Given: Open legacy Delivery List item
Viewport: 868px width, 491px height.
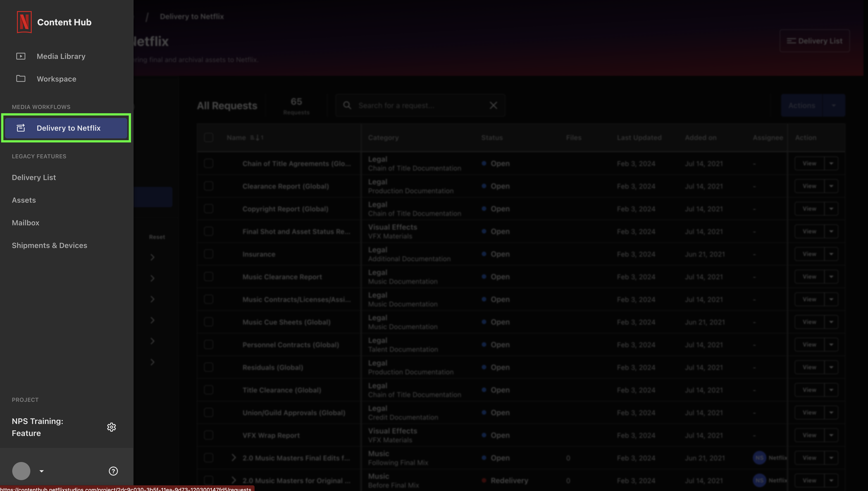Looking at the screenshot, I should (34, 177).
